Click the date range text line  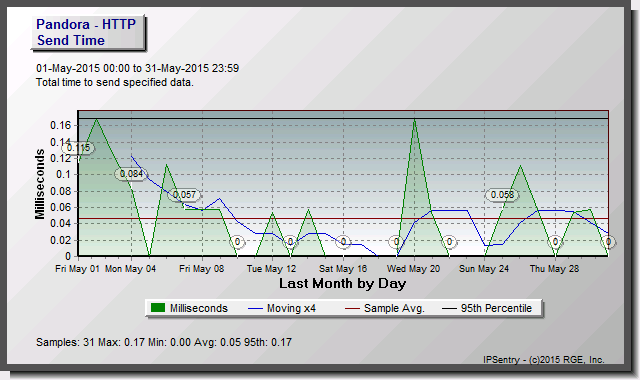point(138,68)
